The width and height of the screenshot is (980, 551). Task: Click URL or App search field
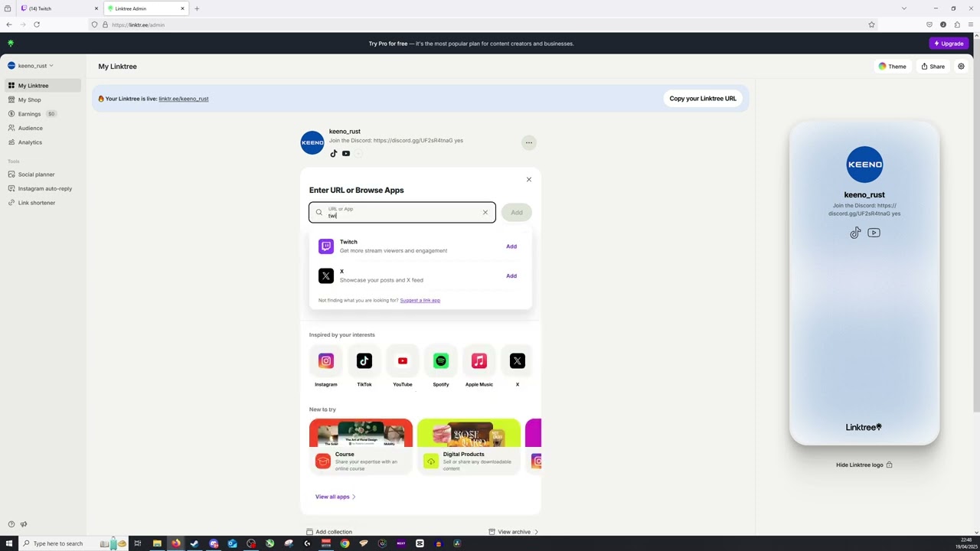(402, 212)
